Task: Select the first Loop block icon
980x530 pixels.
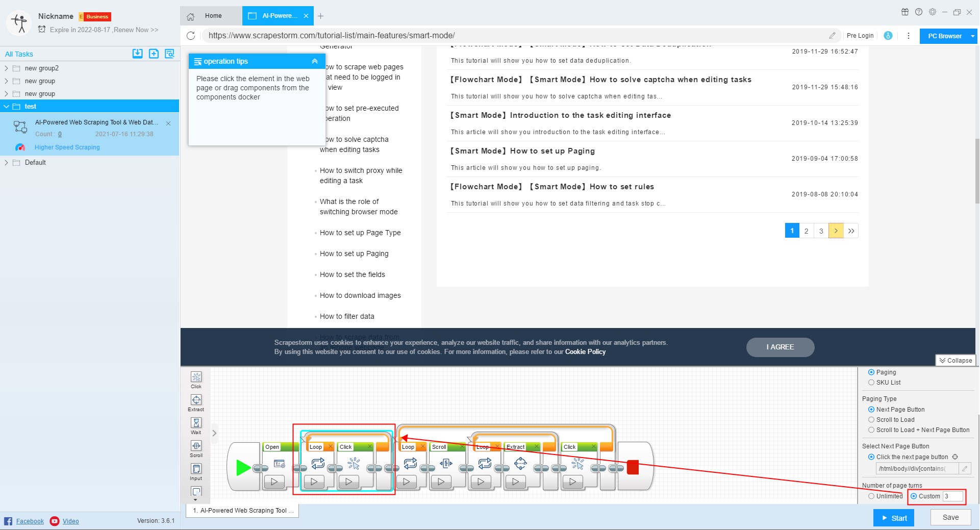Action: 318,463
